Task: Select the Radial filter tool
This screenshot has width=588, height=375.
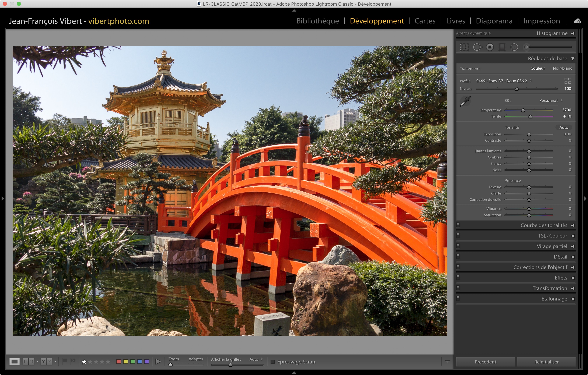Action: pos(514,47)
